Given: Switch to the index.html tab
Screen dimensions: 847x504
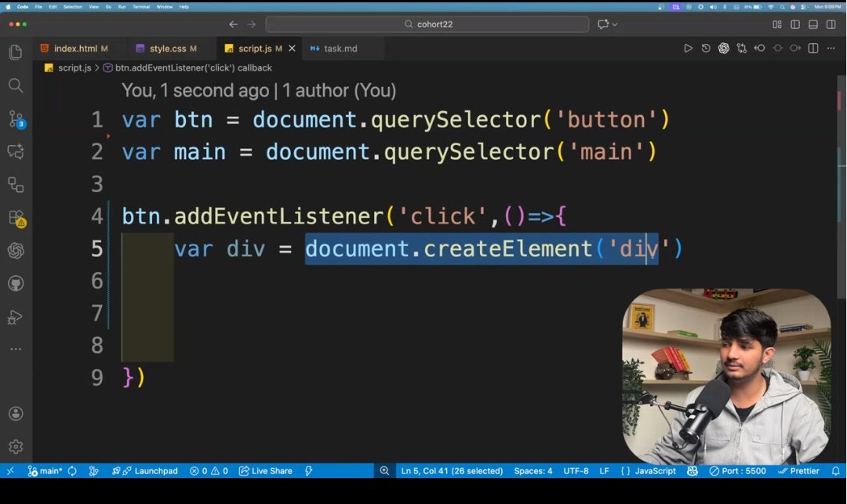Looking at the screenshot, I should pos(75,49).
